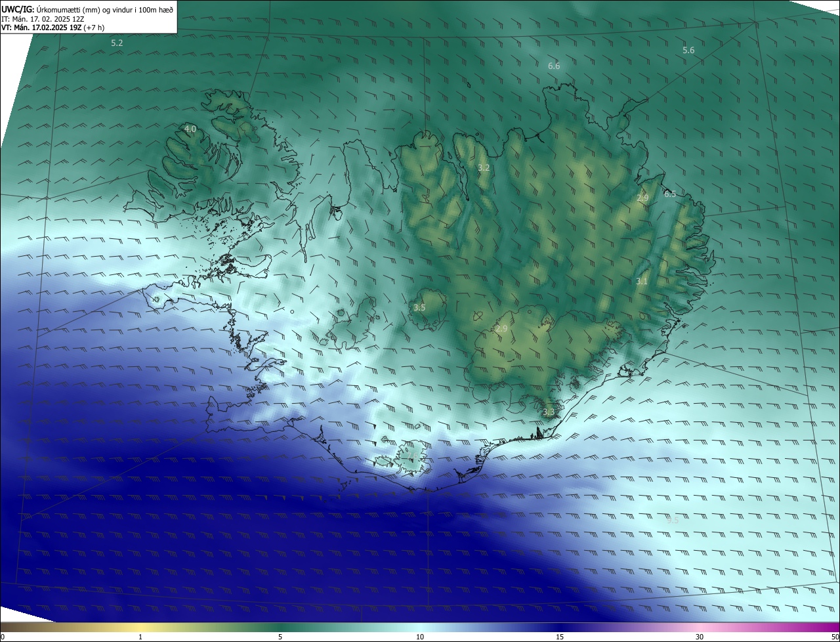Click the 3.3 value label near the south coast

click(x=549, y=412)
